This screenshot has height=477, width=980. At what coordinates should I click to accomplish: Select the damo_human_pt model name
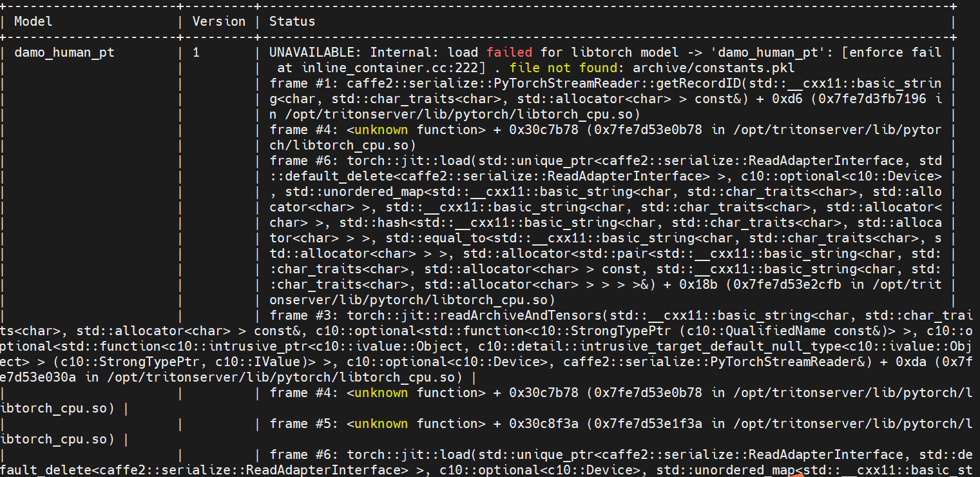[64, 52]
